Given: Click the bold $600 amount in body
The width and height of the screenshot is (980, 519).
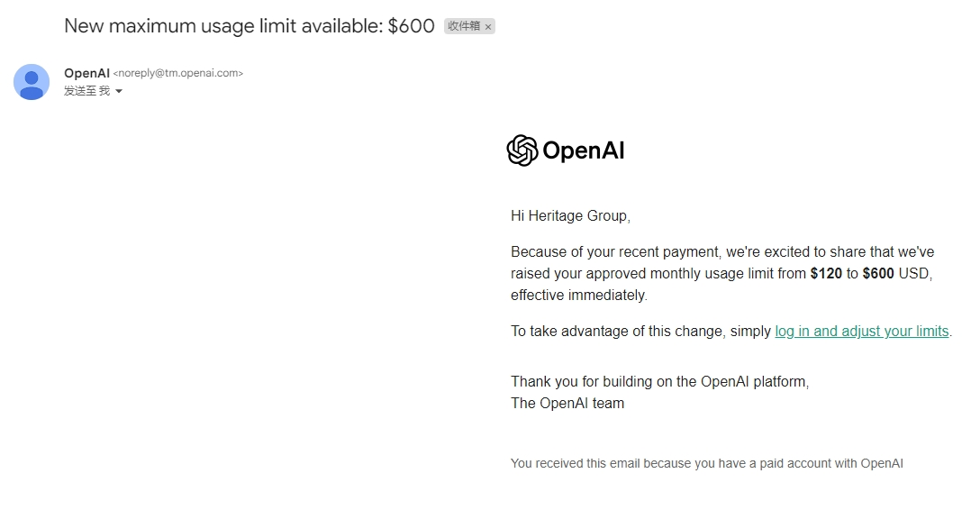Looking at the screenshot, I should (x=878, y=273).
